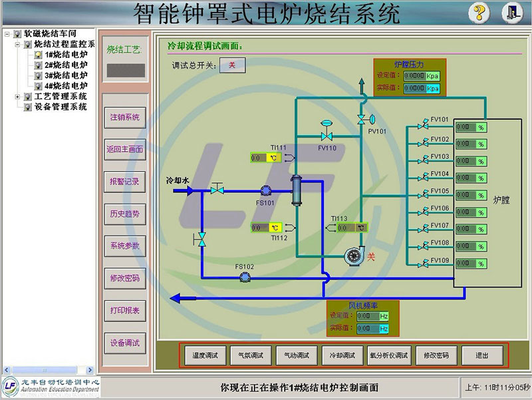Collapse the 软磁烧结车间 root node

click(x=7, y=33)
